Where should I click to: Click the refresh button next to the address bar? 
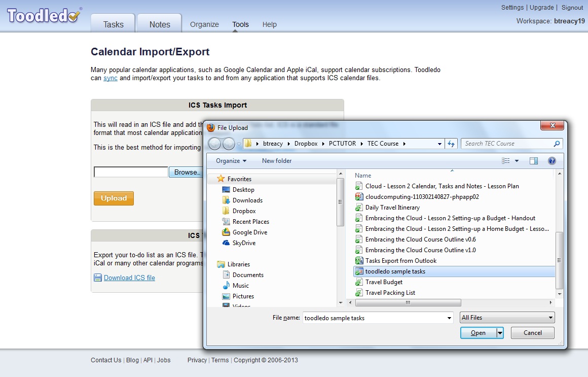coord(451,144)
